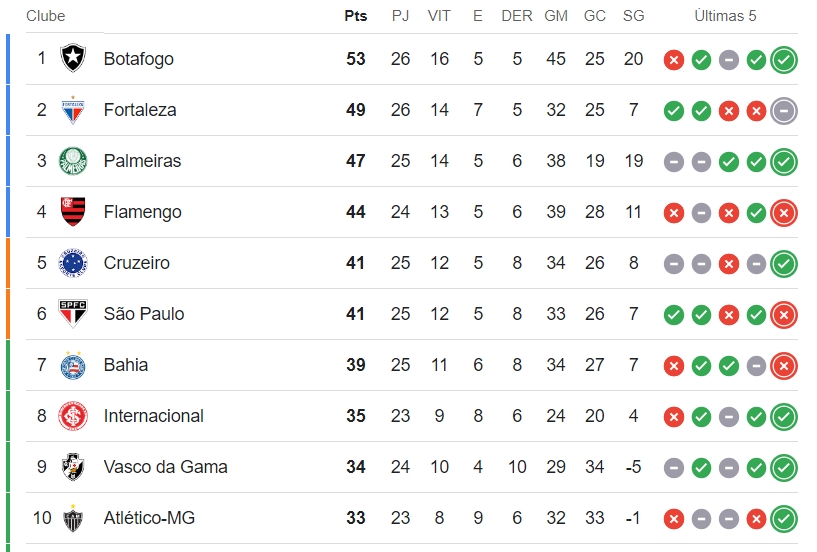Select the Últimas 5 column header
The width and height of the screenshot is (817, 552).
click(725, 16)
